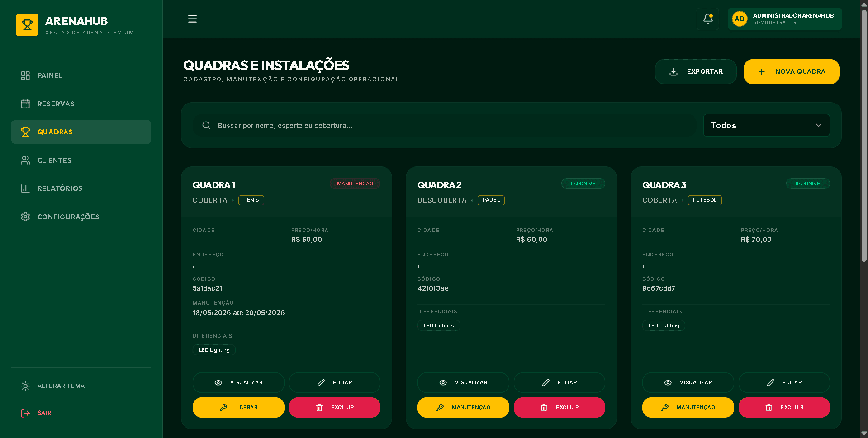Click the Disponível badge on Quadra 3
868x438 pixels.
click(808, 184)
